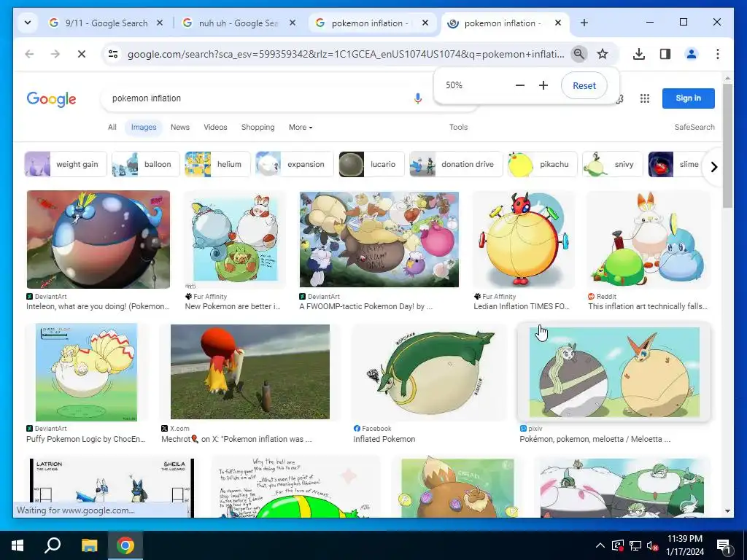The height and width of the screenshot is (560, 747).
Task: Open the pixiv Meloetta result link
Action: pyautogui.click(x=595, y=439)
